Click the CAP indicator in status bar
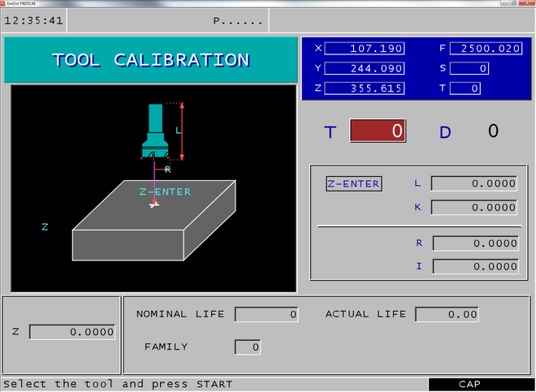 click(x=469, y=384)
